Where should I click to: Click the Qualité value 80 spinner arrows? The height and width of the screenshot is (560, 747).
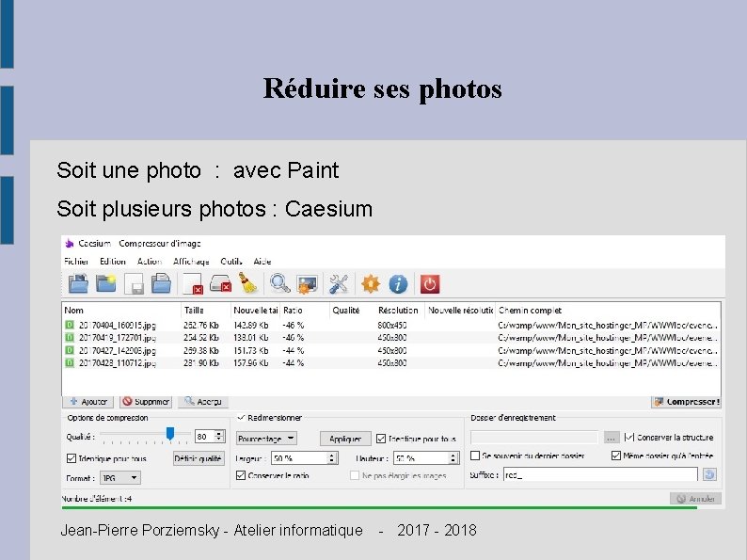pos(219,436)
